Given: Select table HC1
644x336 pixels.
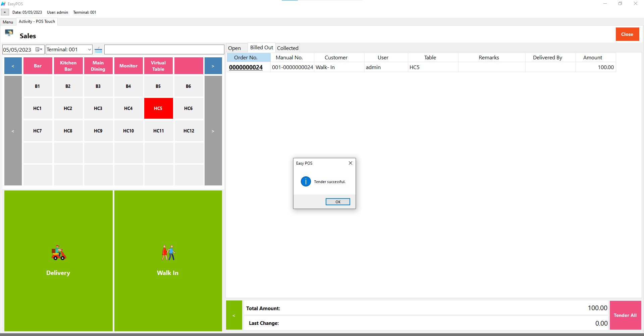Looking at the screenshot, I should point(38,108).
